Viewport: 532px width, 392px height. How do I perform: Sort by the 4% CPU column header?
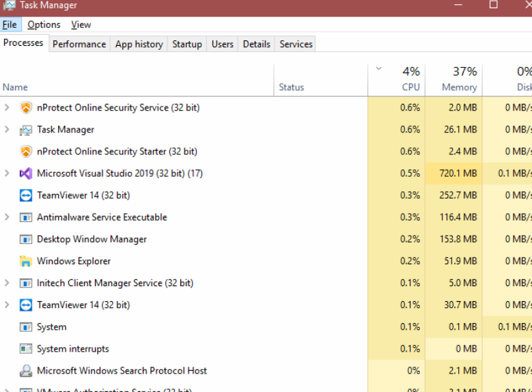(397, 80)
